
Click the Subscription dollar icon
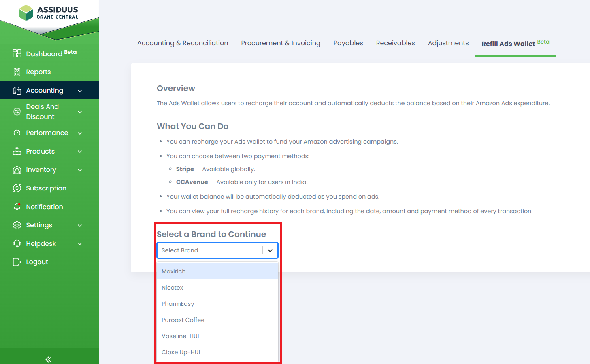pos(17,188)
